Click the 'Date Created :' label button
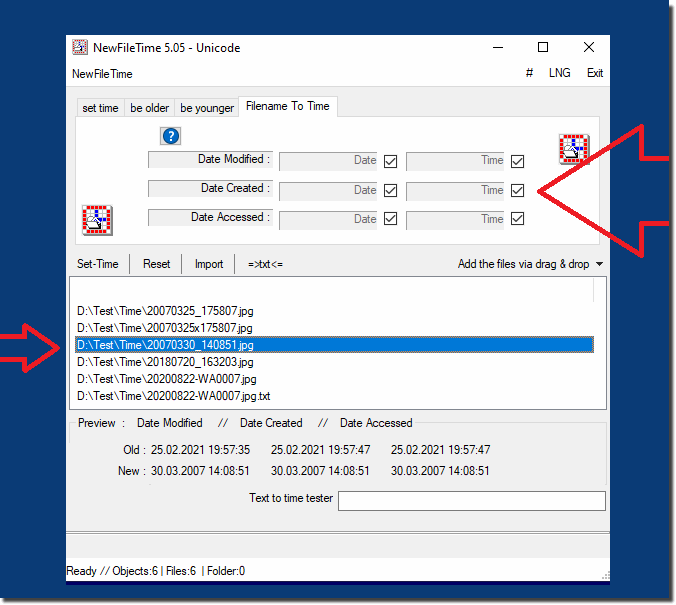676x605 pixels. [210, 188]
